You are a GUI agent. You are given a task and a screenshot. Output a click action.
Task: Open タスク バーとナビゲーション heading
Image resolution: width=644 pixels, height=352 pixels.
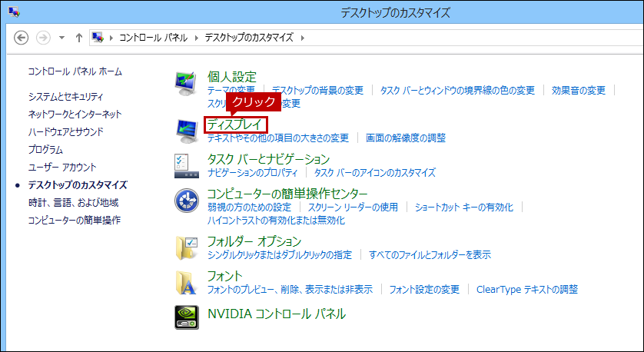tap(269, 159)
